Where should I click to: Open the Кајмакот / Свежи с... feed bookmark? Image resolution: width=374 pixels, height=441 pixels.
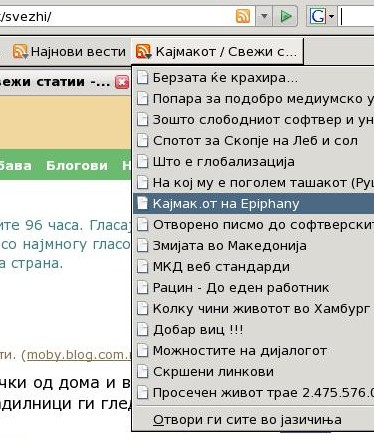pos(217,52)
